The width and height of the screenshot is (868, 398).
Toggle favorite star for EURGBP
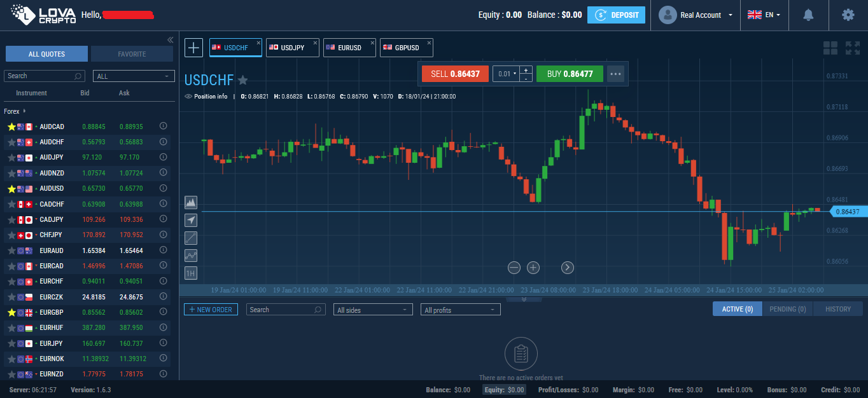[x=11, y=312]
